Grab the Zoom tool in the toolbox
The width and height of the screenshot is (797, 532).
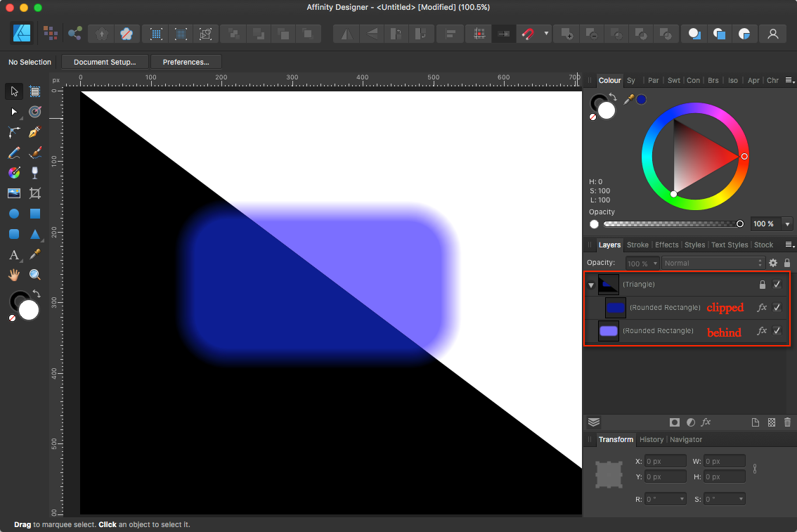point(34,273)
